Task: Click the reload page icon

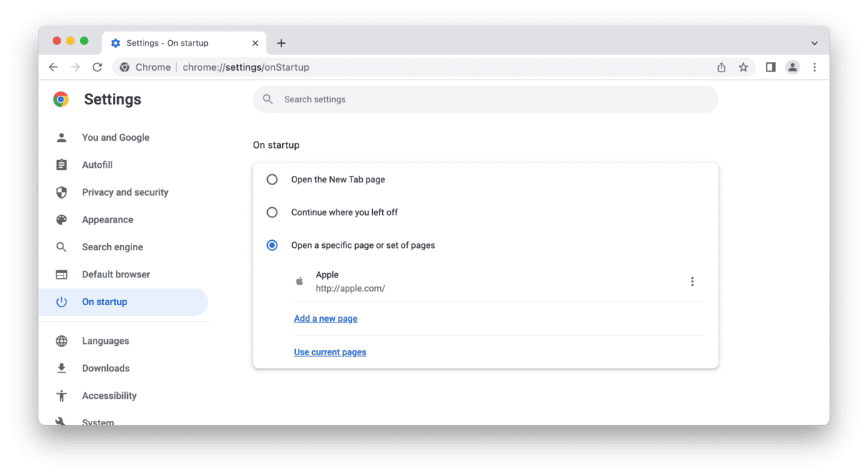Action: [x=97, y=67]
